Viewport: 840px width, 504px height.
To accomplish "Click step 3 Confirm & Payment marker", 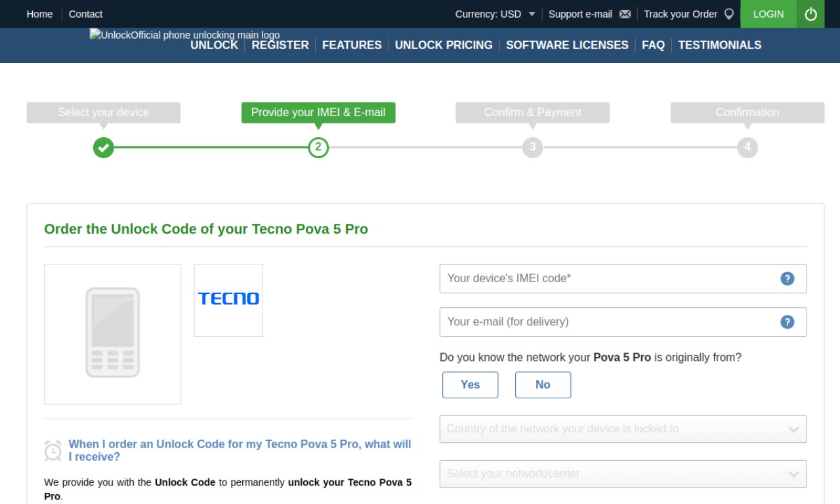I will click(x=532, y=147).
